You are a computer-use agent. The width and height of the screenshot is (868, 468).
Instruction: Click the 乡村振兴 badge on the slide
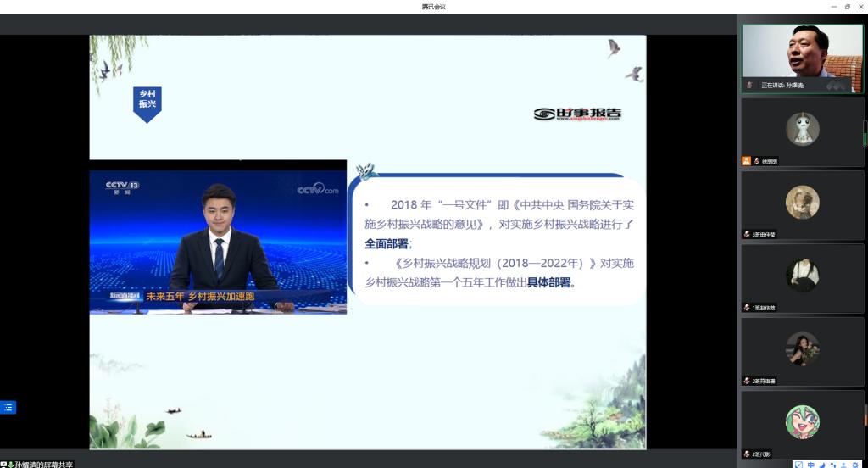pyautogui.click(x=147, y=103)
